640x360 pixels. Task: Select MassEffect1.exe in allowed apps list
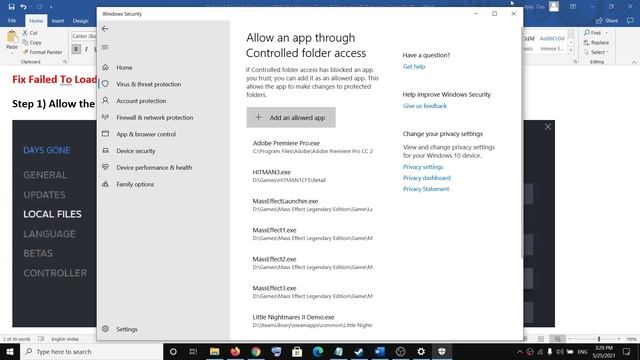[x=312, y=234]
